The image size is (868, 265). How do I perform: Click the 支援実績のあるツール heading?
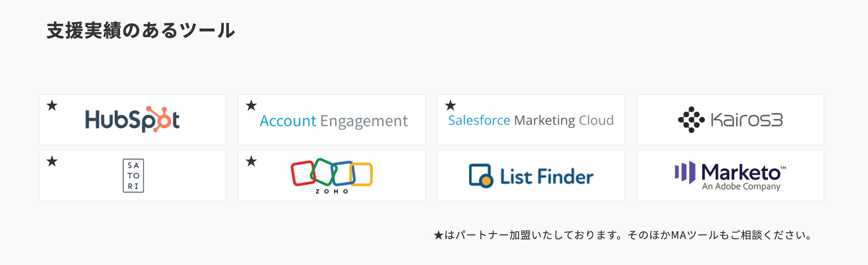coord(141,31)
